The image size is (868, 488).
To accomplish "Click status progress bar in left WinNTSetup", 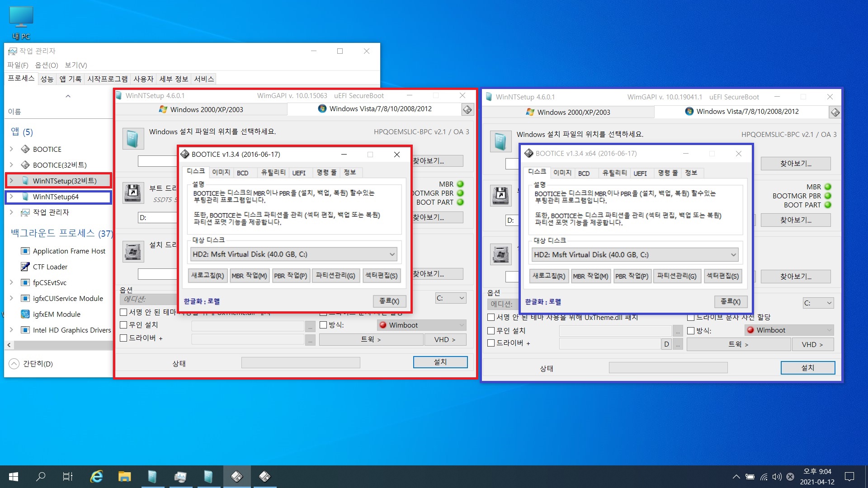I will coord(301,362).
